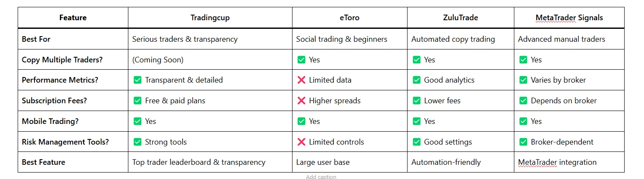The image size is (644, 179).
Task: Click green check next to Broker-dependent
Action: click(523, 142)
